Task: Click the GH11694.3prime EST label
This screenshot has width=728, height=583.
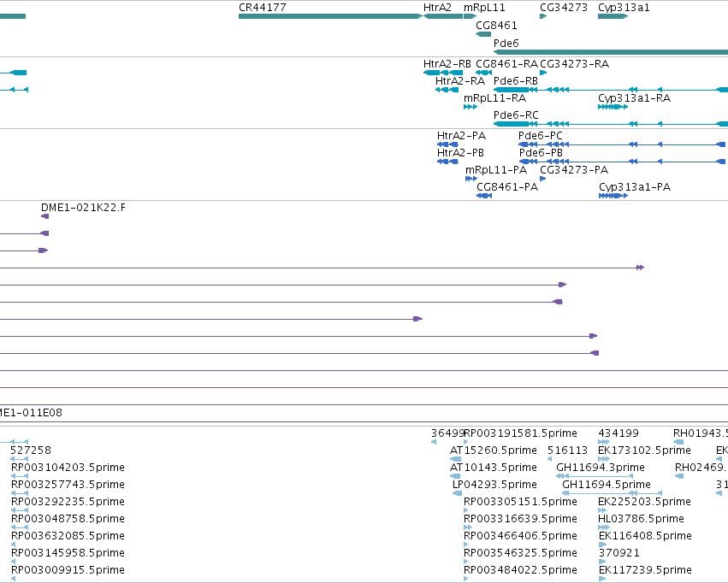Action: [601, 467]
